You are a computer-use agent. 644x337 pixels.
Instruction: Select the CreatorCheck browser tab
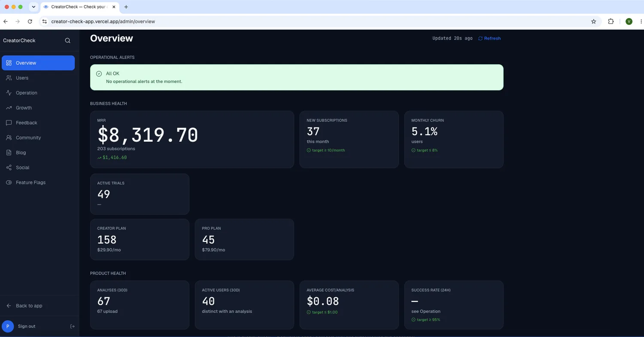click(80, 7)
